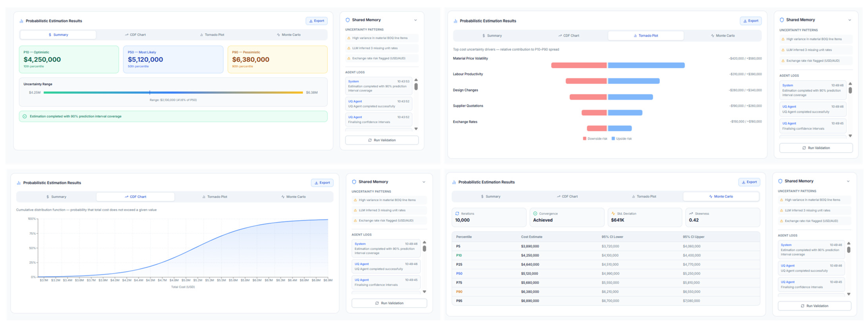Click the $3,890,000 cost estimate cell for P5
This screenshot has width=868, height=329.
530,246
